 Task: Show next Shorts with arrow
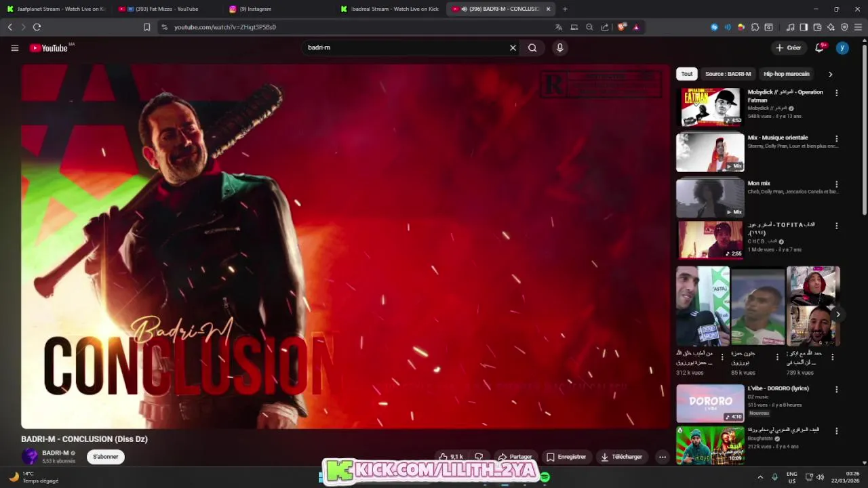point(837,314)
